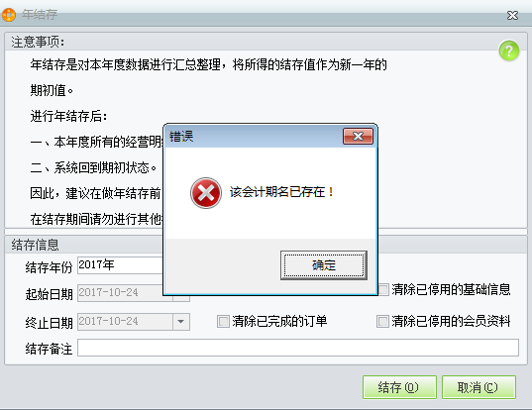Click the red error icon in dialog
532x410 pixels.
[206, 193]
